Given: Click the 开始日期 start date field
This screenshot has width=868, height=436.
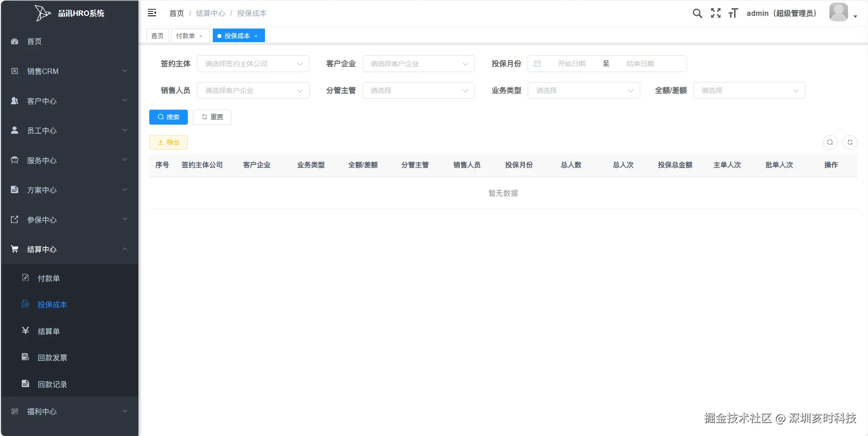Looking at the screenshot, I should pos(572,64).
